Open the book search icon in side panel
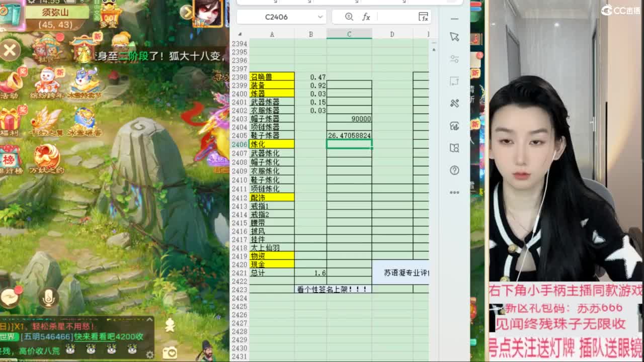The image size is (644, 362). pos(454,148)
